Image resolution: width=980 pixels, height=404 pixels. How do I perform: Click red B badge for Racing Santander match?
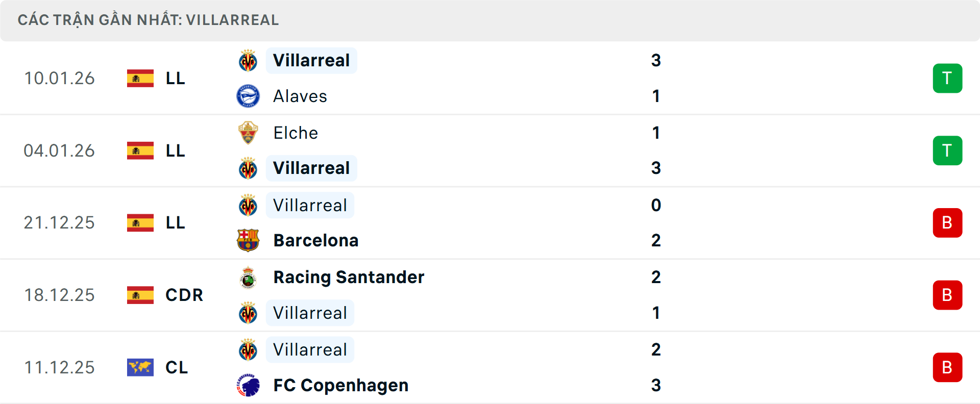point(947,295)
